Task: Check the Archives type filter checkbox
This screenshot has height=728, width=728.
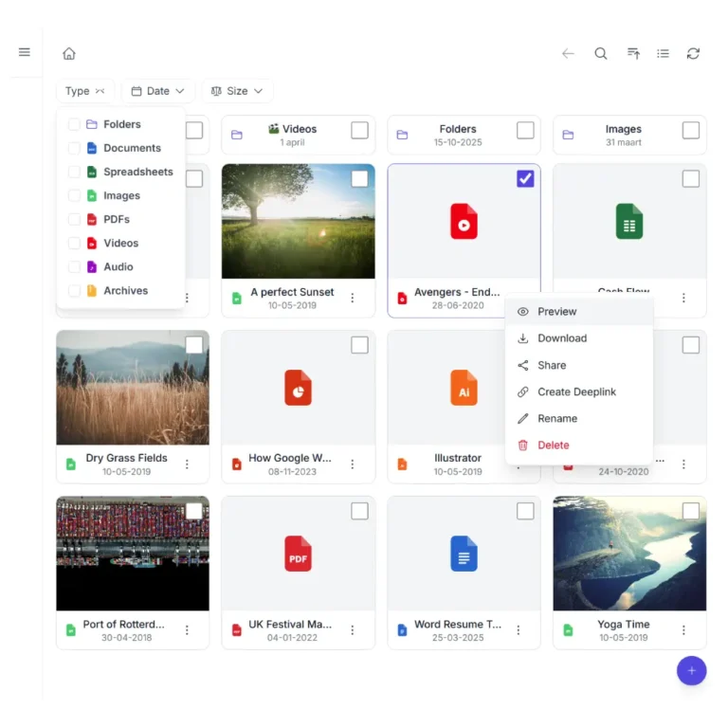Action: click(74, 291)
